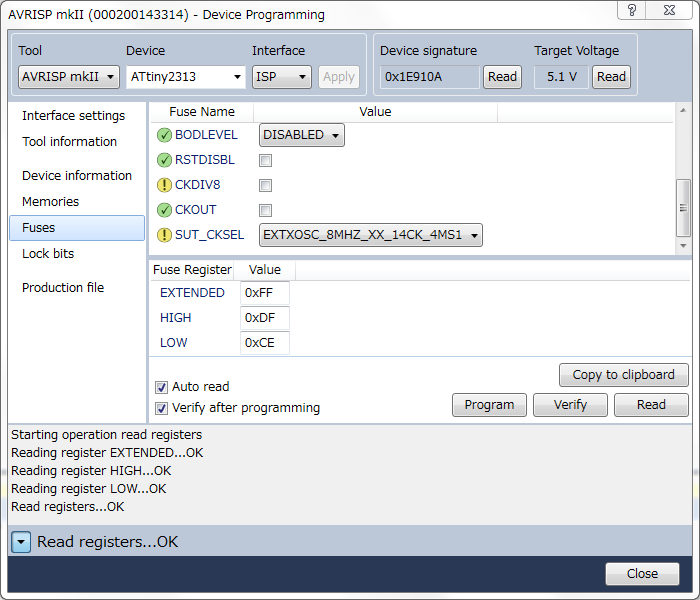Click the LOW register label
The image size is (700, 600).
pyautogui.click(x=174, y=343)
